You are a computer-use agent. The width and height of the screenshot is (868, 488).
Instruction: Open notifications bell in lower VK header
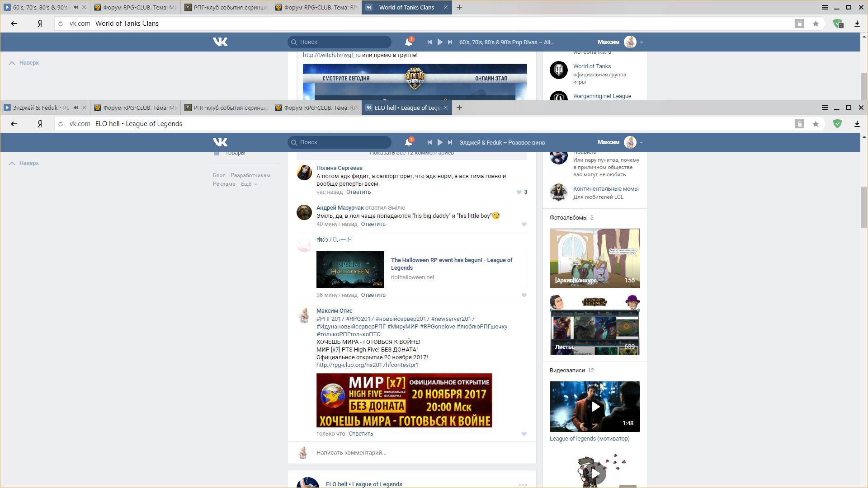(x=408, y=142)
